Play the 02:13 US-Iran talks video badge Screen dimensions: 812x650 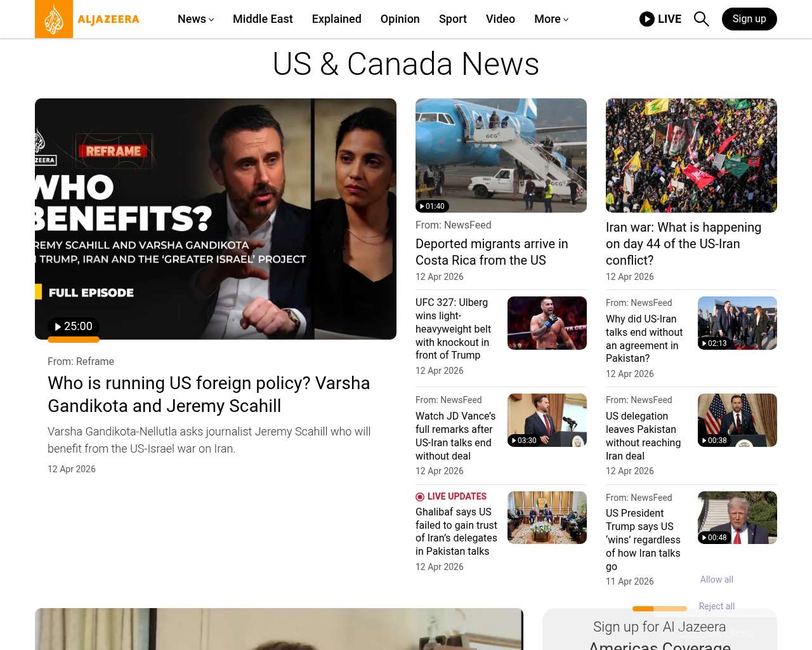[x=714, y=343]
